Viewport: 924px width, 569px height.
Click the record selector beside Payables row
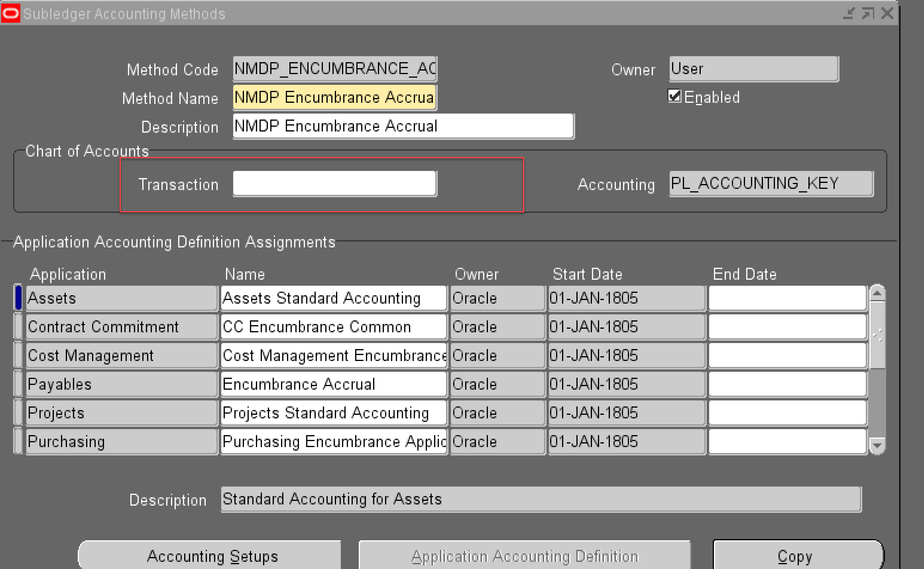tap(18, 384)
